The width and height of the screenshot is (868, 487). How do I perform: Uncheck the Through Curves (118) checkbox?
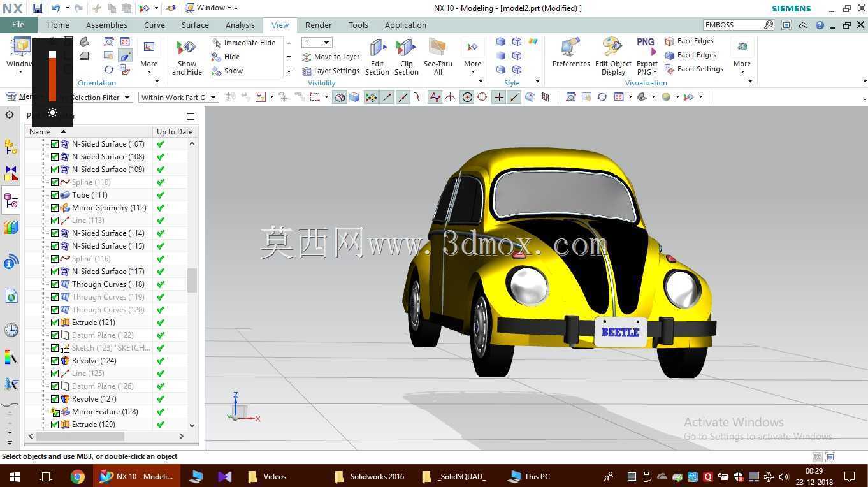coord(55,284)
